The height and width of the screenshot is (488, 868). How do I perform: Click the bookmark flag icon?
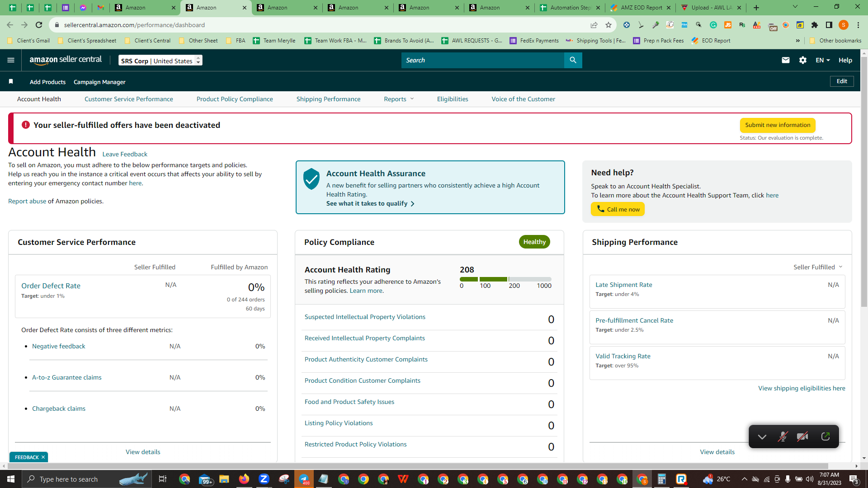(x=11, y=81)
